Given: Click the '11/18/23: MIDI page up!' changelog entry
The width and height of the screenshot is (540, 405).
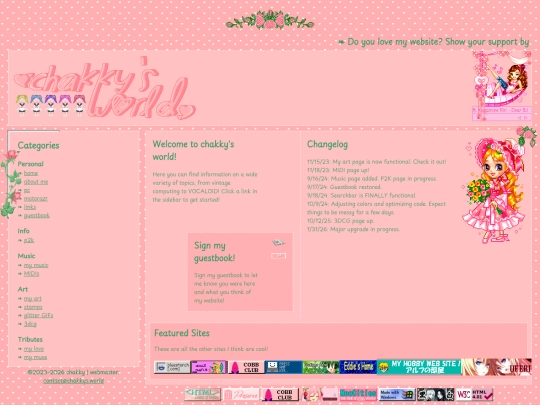Looking at the screenshot, I should click(x=338, y=170).
